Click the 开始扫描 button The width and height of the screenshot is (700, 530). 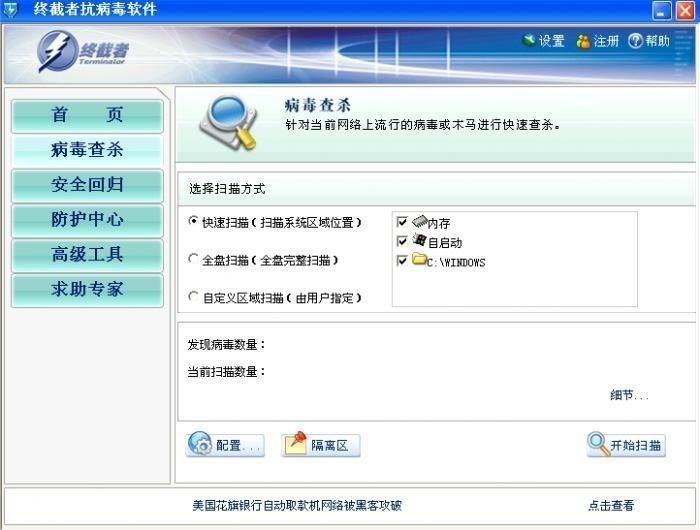(626, 445)
